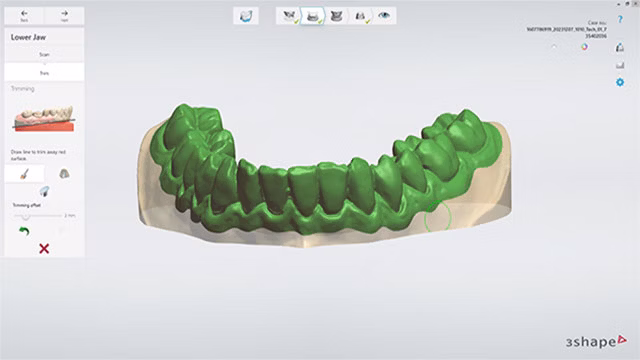Open the blue settings gear
The image size is (640, 360).
click(x=620, y=82)
